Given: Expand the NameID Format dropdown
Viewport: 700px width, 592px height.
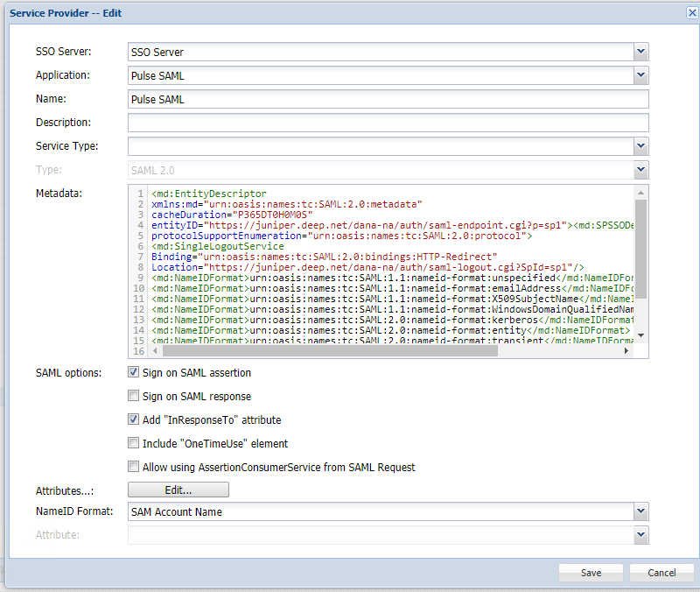Looking at the screenshot, I should (641, 511).
